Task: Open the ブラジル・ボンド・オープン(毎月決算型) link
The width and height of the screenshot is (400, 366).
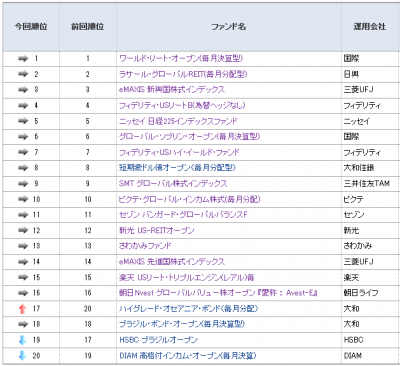Action: [x=182, y=324]
